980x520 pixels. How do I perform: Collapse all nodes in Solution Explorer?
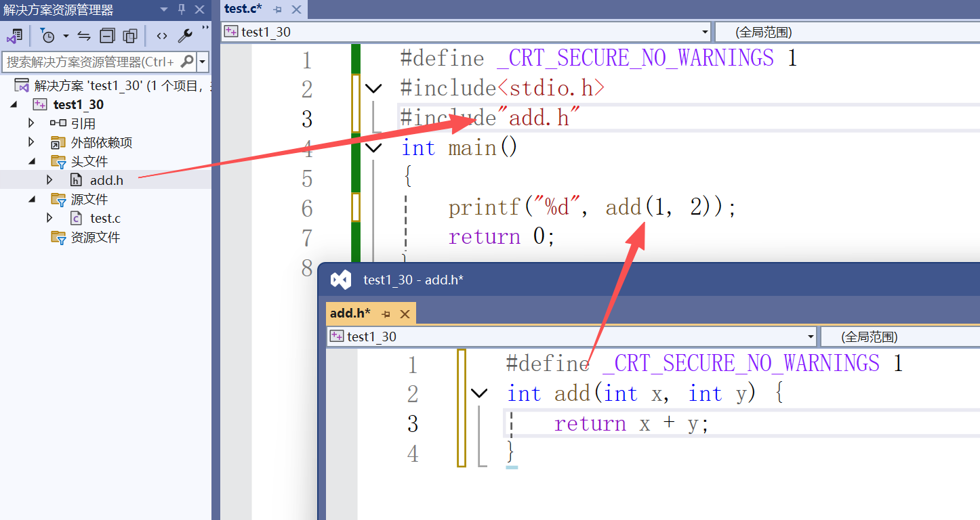tap(107, 36)
